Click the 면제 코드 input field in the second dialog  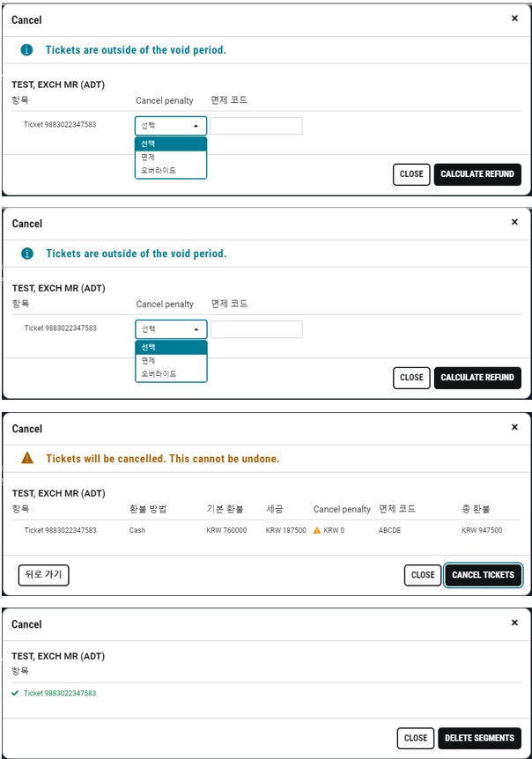coord(256,329)
